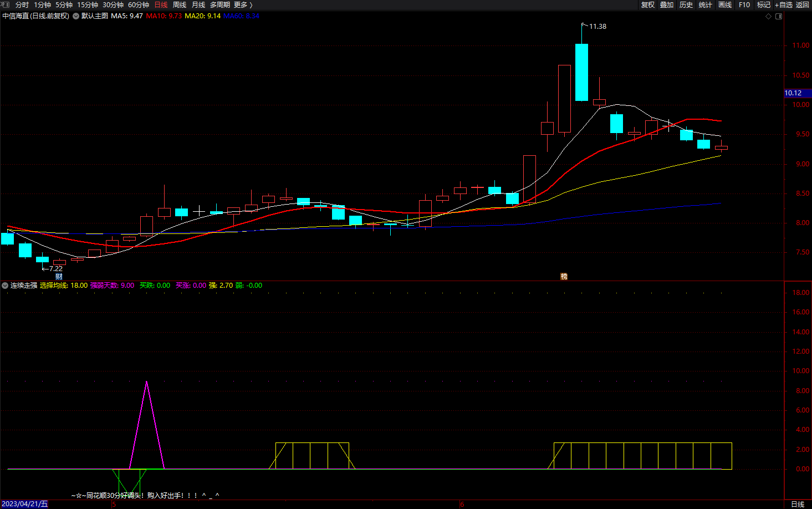Image resolution: width=812 pixels, height=509 pixels.
Task: Click the collapse panel icon at top-left corner
Action: pos(5,4)
